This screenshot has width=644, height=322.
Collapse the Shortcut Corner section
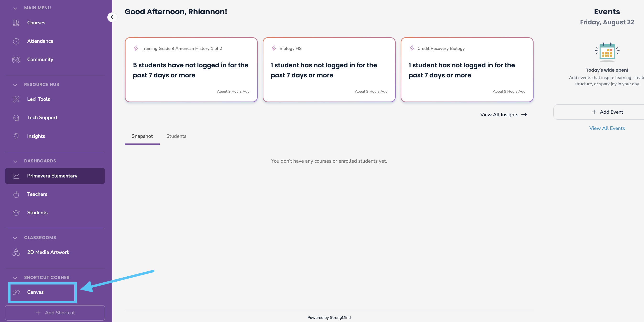pyautogui.click(x=15, y=278)
